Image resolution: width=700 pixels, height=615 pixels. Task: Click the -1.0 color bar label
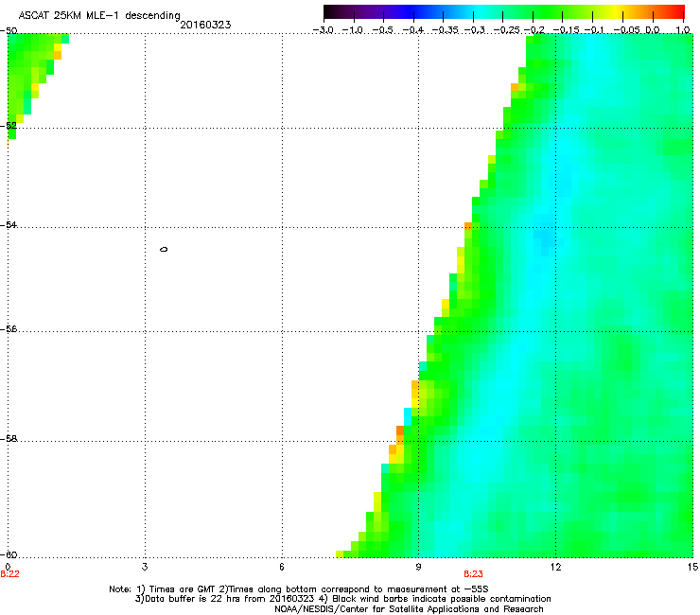(x=353, y=30)
